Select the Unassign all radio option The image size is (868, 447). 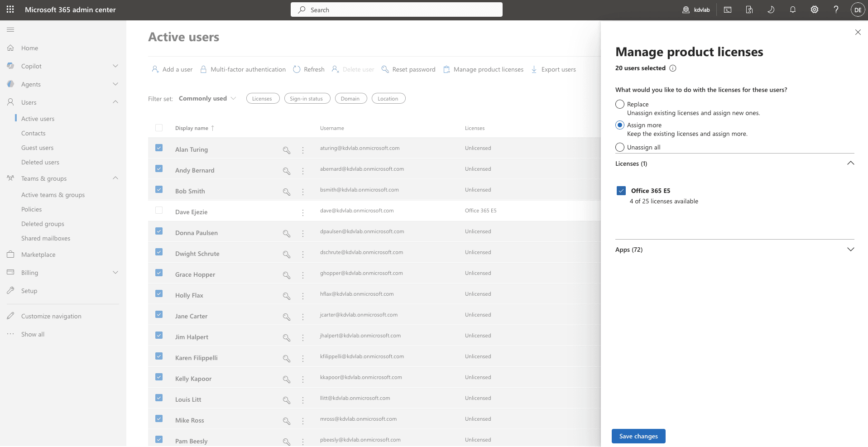click(620, 147)
